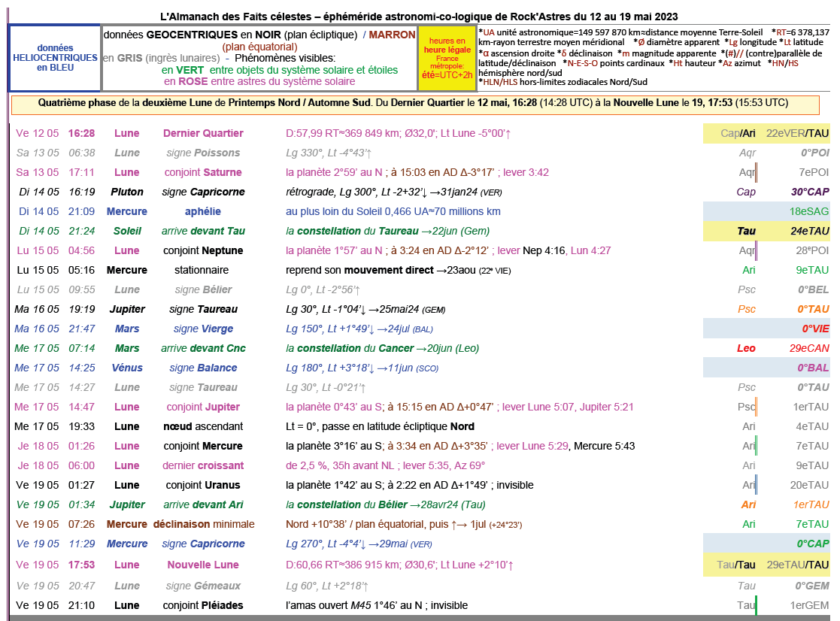The image size is (840, 621).
Task: Click the '30°CAP' cell in the Pluton row
Action: pyautogui.click(x=808, y=192)
